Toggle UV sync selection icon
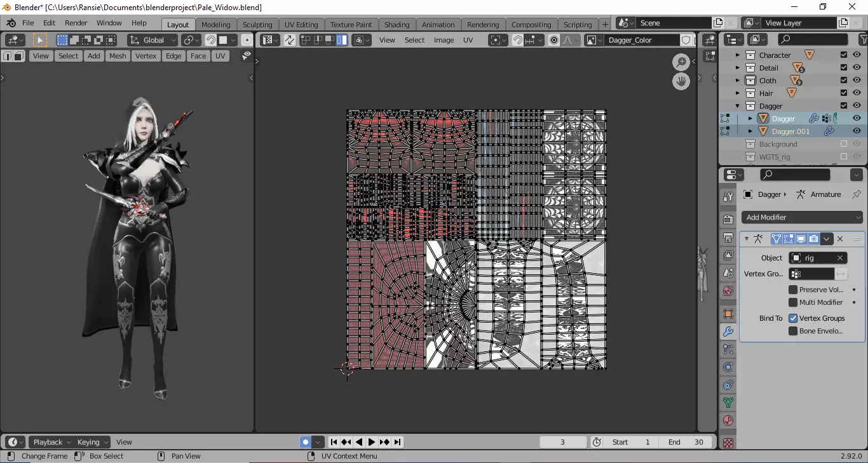Viewport: 868px width, 463px height. pos(289,40)
